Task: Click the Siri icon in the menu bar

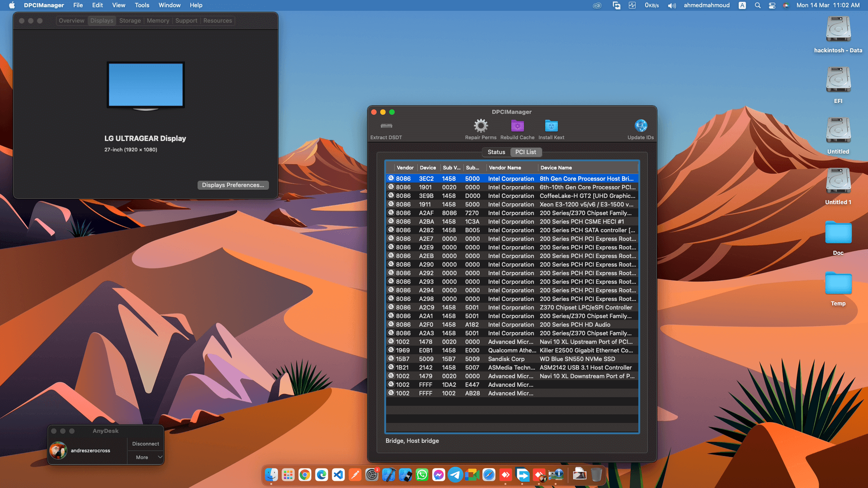Action: pyautogui.click(x=786, y=5)
